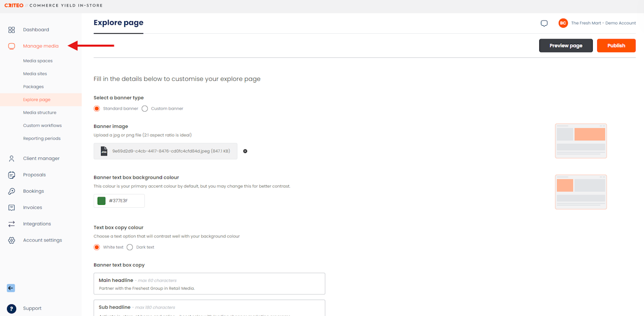This screenshot has height=316, width=644.
Task: Click the Preview page button
Action: (x=566, y=46)
